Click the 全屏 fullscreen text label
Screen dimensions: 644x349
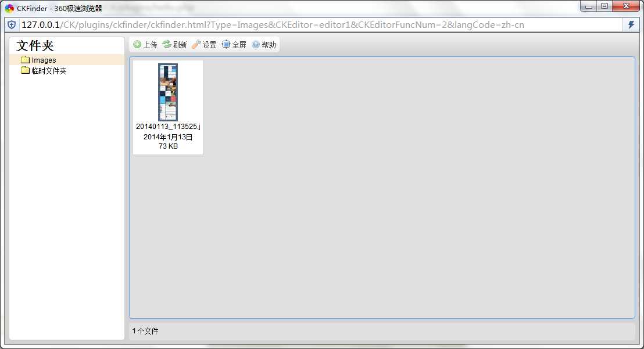coord(239,45)
